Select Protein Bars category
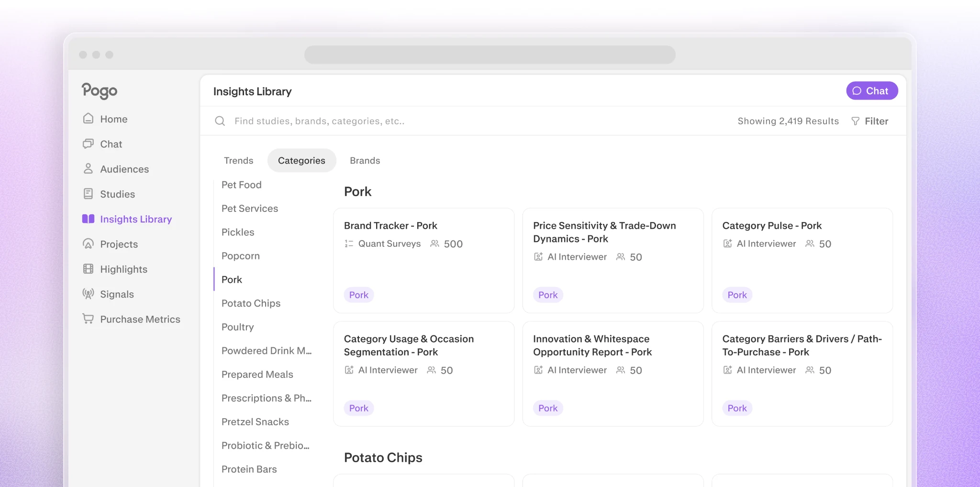980x487 pixels. [x=249, y=469]
